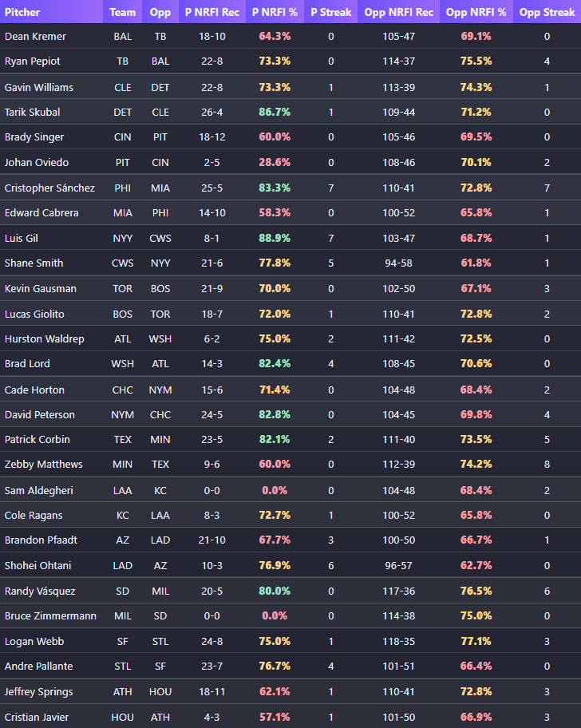Click Shohei Ohtani's P Streak of 6
The image size is (581, 728).
pos(331,565)
